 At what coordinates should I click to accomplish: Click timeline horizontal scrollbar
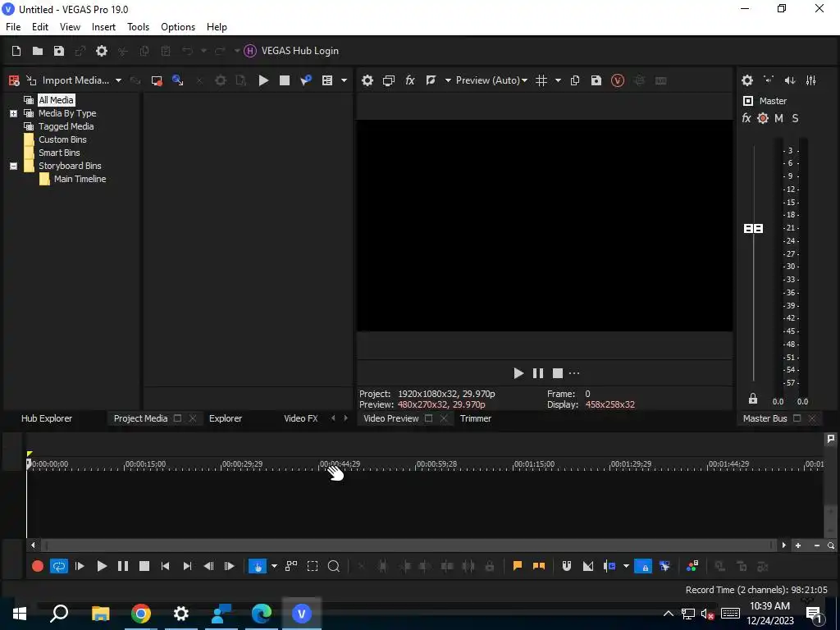409,546
